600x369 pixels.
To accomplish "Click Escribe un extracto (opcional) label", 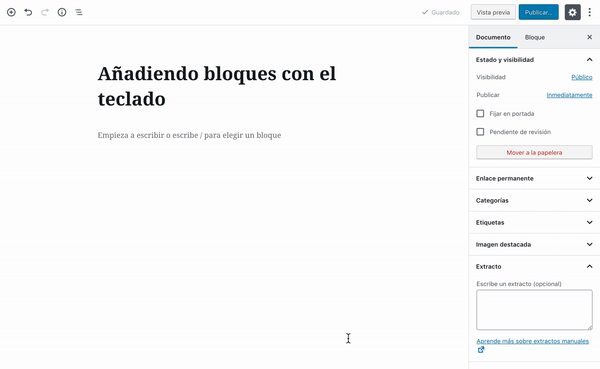I will point(519,284).
